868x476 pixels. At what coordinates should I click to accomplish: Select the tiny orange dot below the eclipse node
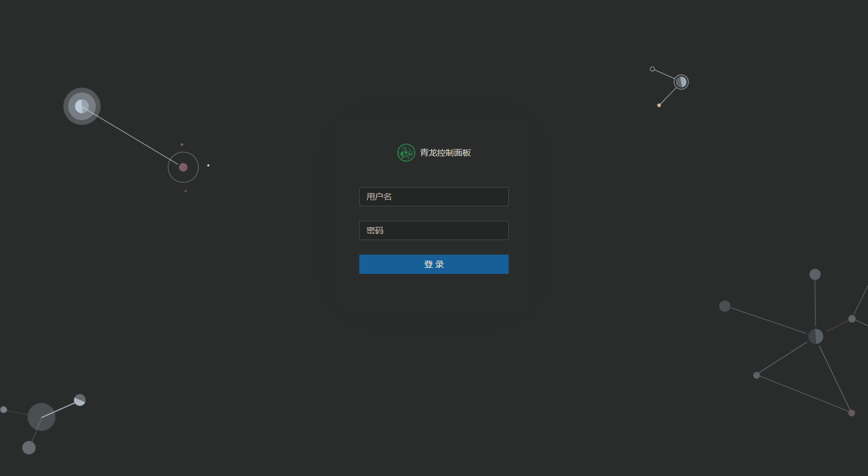click(658, 104)
